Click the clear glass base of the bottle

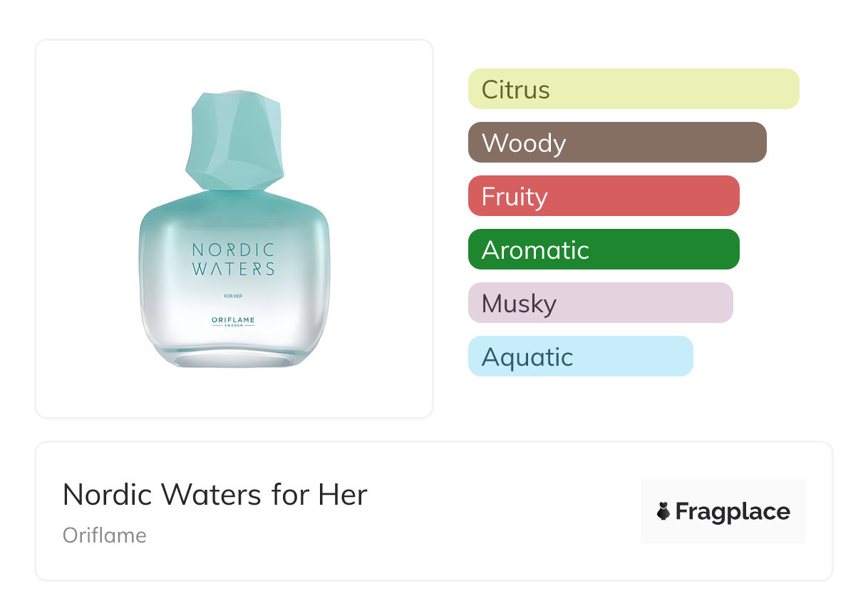[234, 356]
